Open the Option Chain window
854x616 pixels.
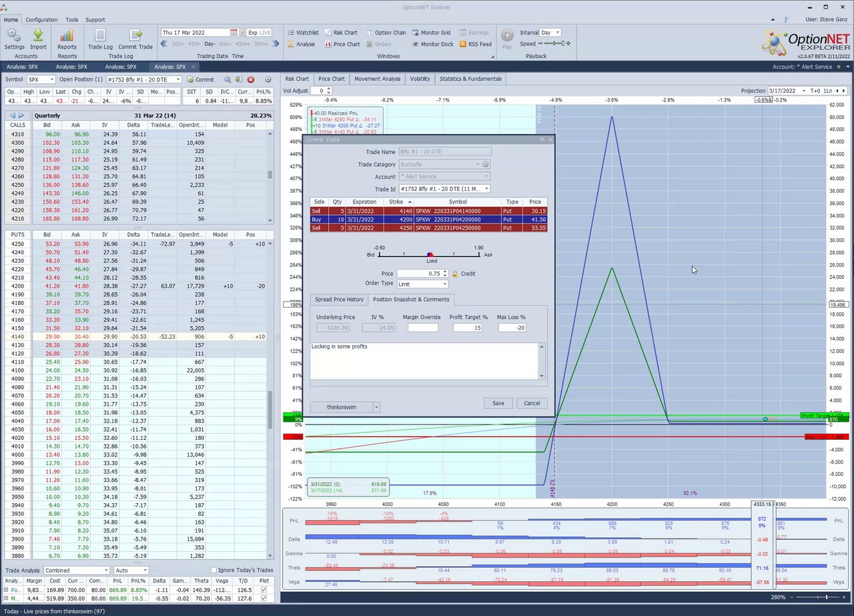pos(385,33)
